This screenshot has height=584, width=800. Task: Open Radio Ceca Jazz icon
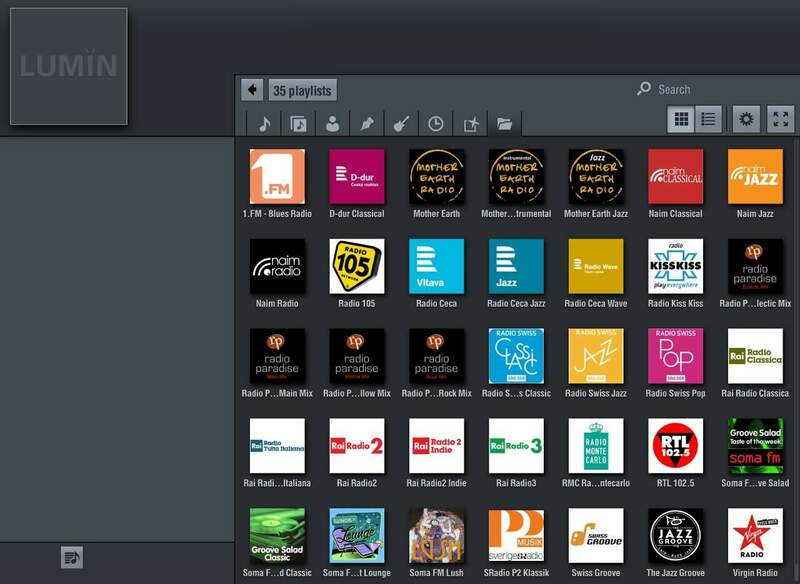pos(516,266)
